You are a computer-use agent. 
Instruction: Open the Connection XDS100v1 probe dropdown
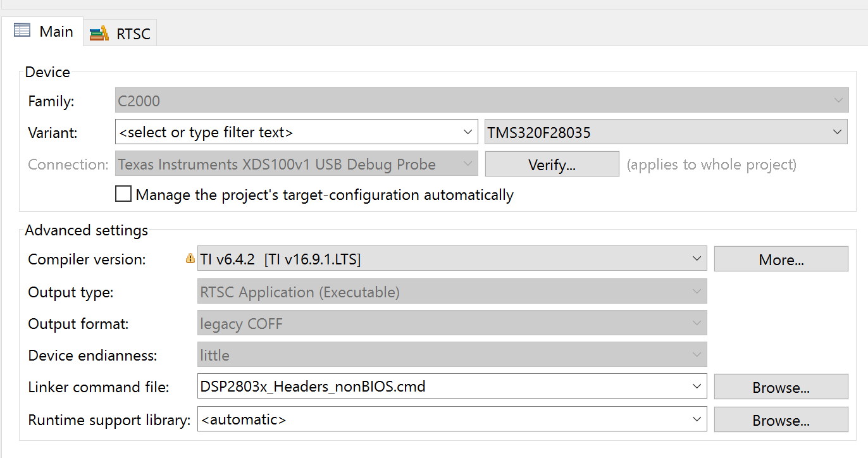(297, 164)
